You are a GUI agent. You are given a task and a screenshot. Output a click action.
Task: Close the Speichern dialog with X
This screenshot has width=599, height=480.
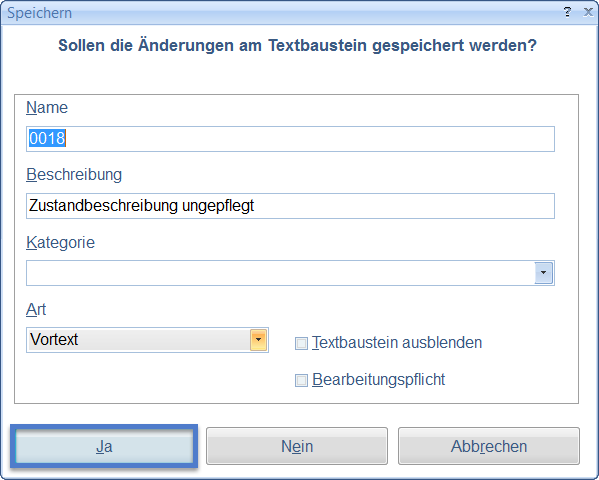(x=588, y=12)
